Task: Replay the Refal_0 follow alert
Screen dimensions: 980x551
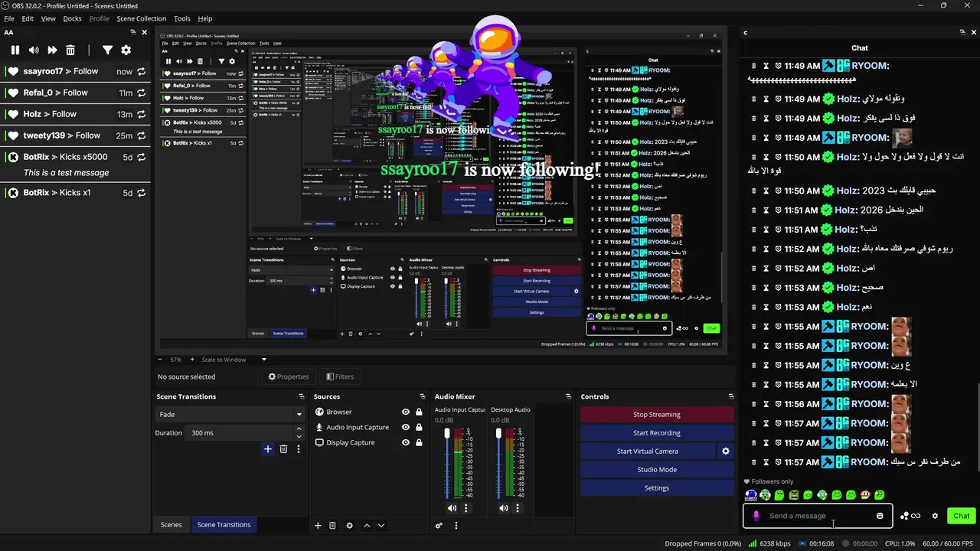Action: (x=141, y=93)
